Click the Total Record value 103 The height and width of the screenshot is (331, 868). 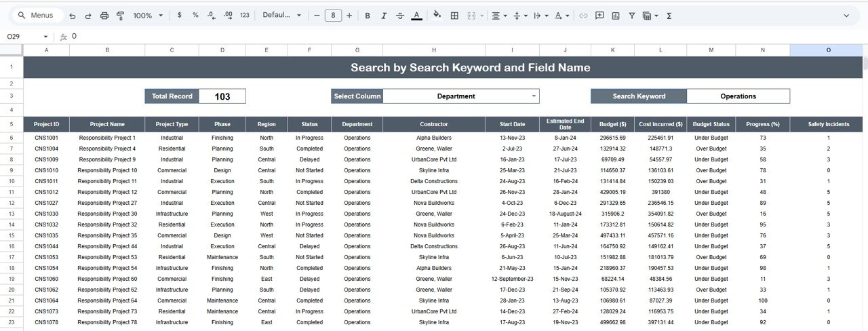click(222, 96)
